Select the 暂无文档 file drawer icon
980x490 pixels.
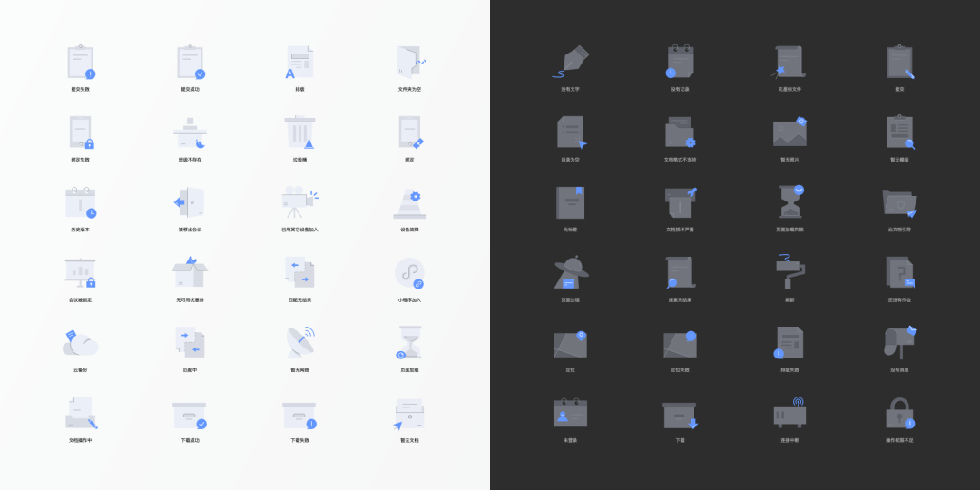409,415
